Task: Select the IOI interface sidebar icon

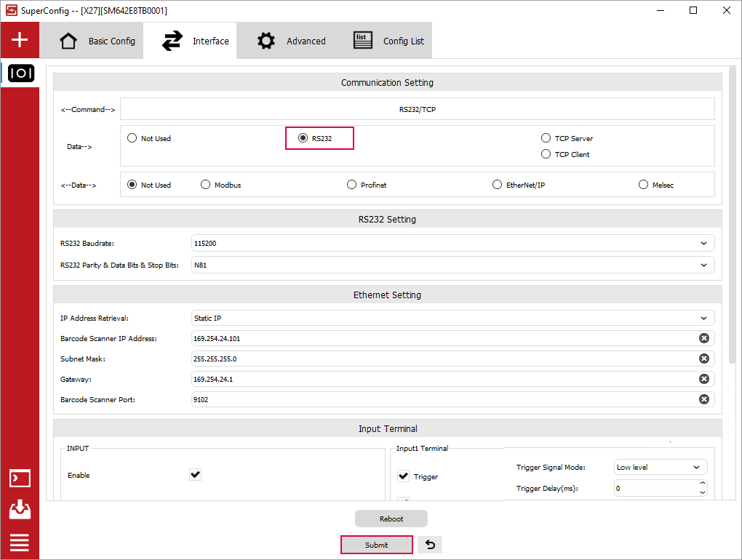Action: pyautogui.click(x=20, y=73)
